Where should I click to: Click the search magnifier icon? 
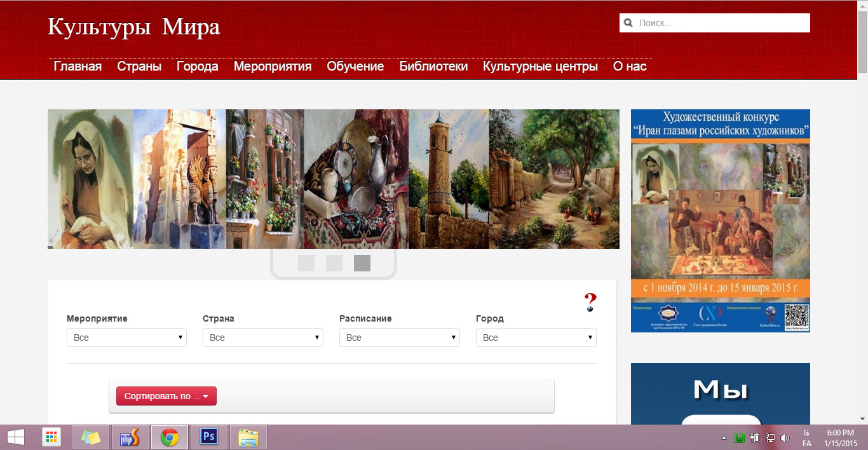coord(628,23)
